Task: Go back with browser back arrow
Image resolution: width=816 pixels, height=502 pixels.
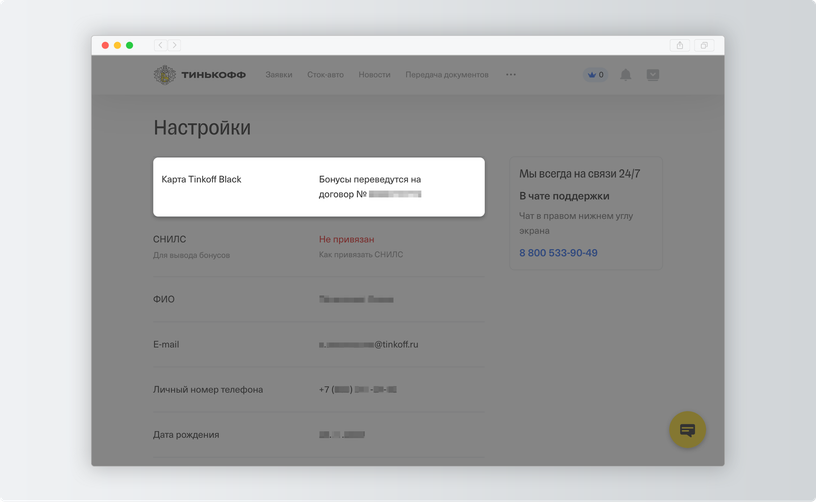Action: [x=160, y=45]
